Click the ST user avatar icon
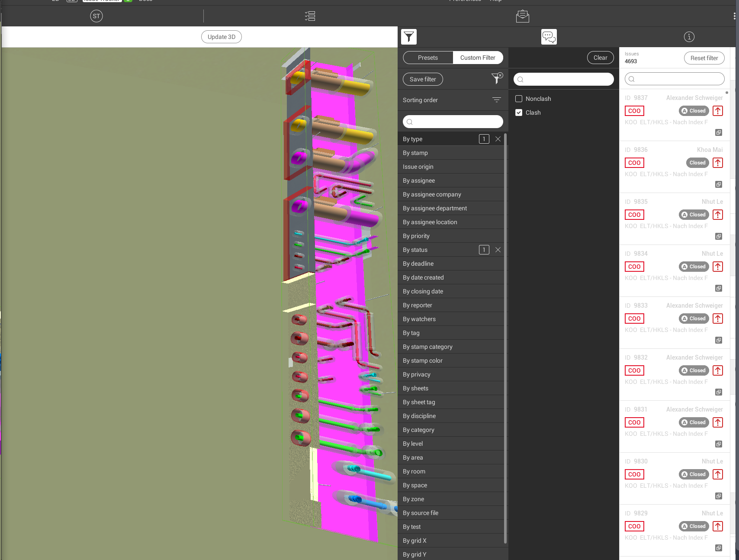The height and width of the screenshot is (560, 739). pos(96,16)
